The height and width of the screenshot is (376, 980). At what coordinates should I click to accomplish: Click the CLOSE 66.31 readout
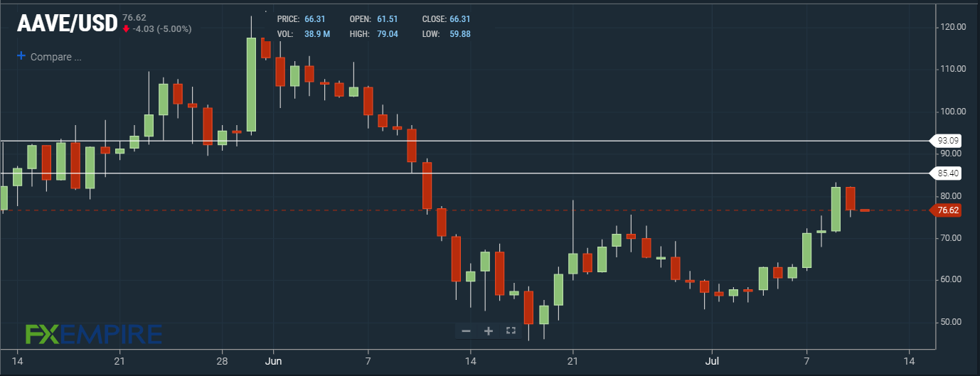click(x=446, y=19)
